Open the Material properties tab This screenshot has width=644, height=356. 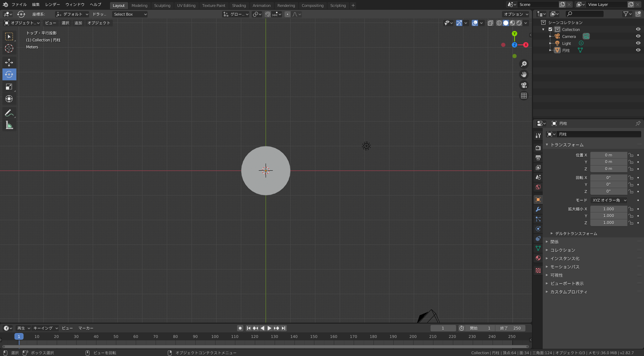538,258
